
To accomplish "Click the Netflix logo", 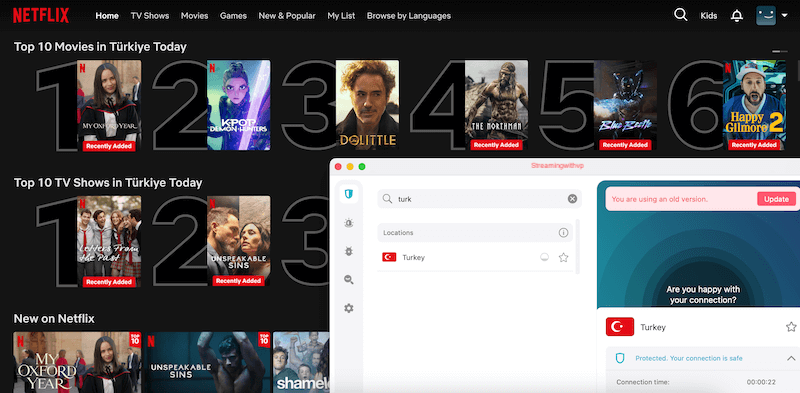I will click(x=41, y=15).
